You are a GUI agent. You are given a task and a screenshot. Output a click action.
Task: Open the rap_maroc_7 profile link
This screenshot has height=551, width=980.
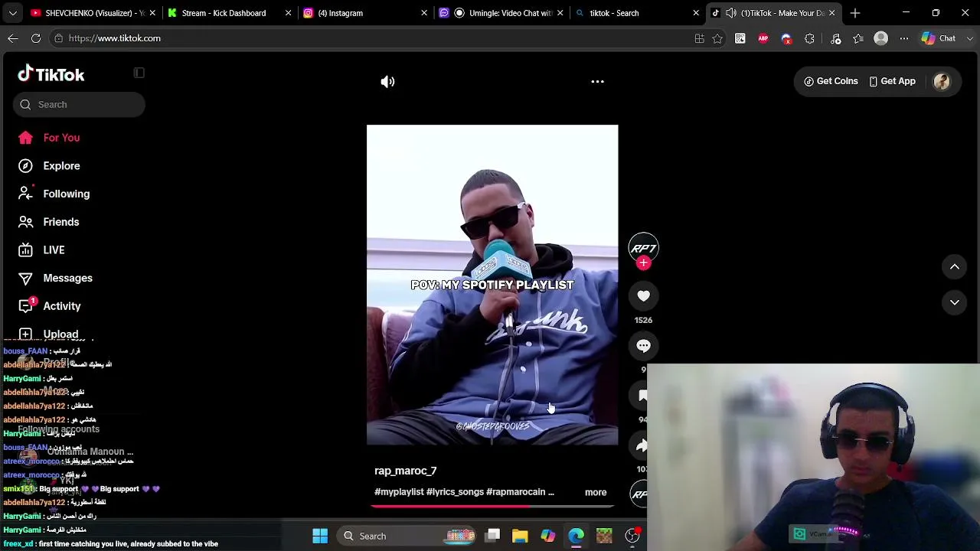405,471
